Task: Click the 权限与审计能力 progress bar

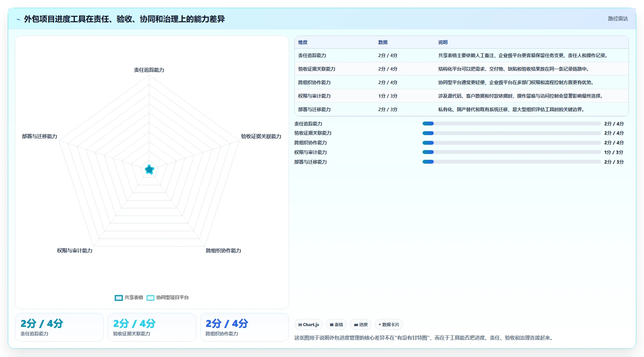Action: [x=512, y=152]
